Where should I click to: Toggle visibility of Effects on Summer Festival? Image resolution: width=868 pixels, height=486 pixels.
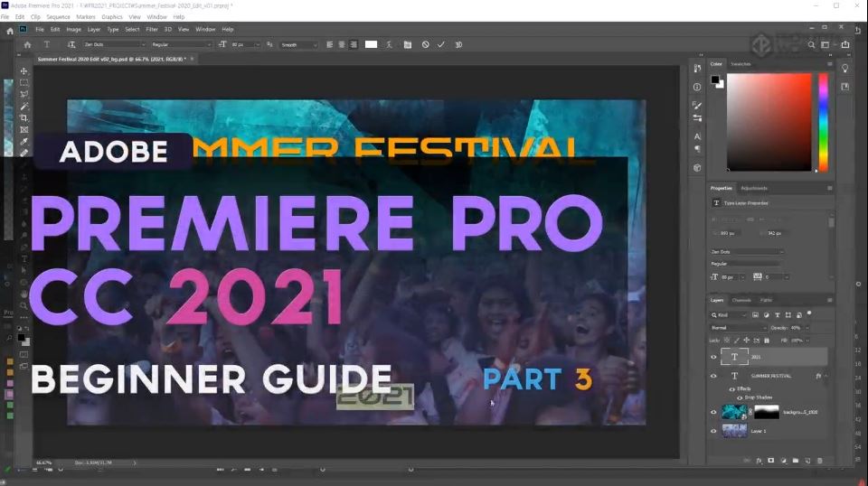coord(731,389)
